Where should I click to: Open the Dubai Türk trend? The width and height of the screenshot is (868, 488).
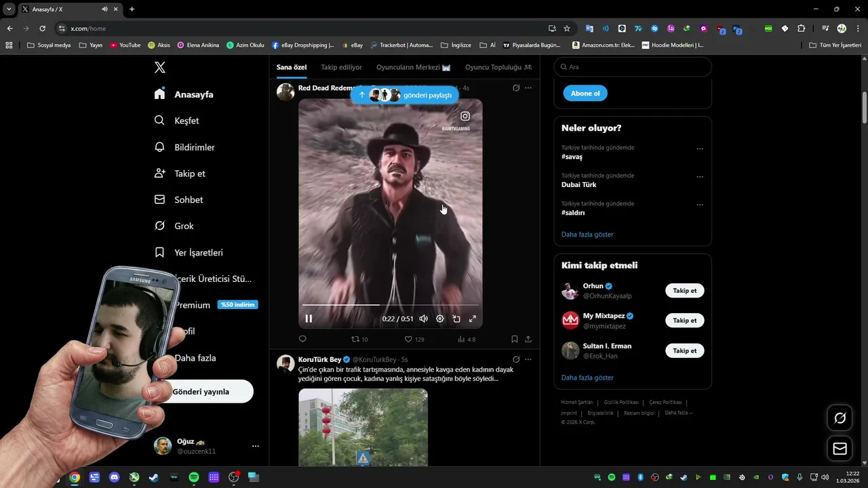[579, 184]
